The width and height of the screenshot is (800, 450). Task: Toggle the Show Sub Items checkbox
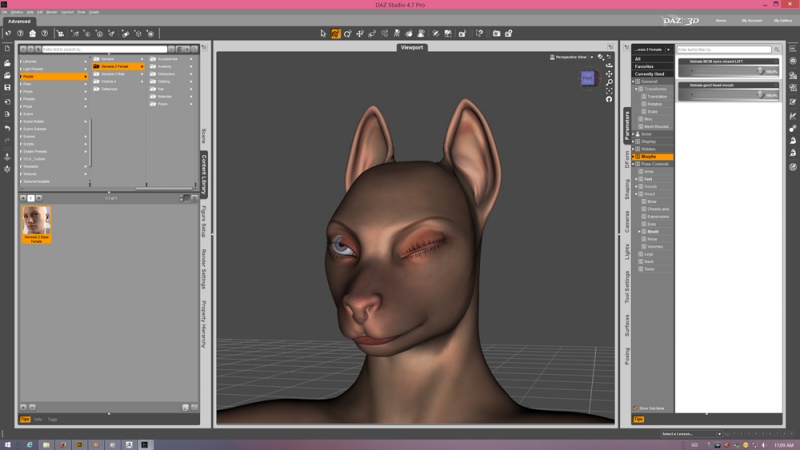636,408
